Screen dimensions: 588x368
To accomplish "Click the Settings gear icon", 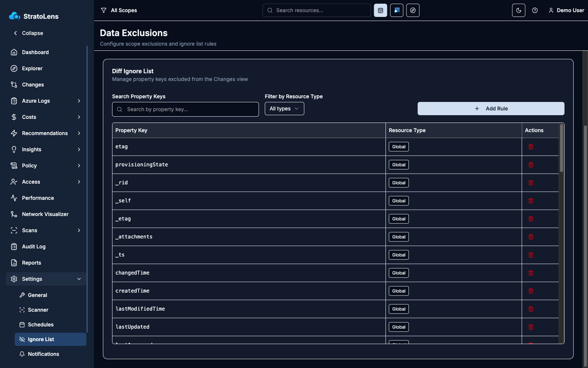I will click(14, 279).
